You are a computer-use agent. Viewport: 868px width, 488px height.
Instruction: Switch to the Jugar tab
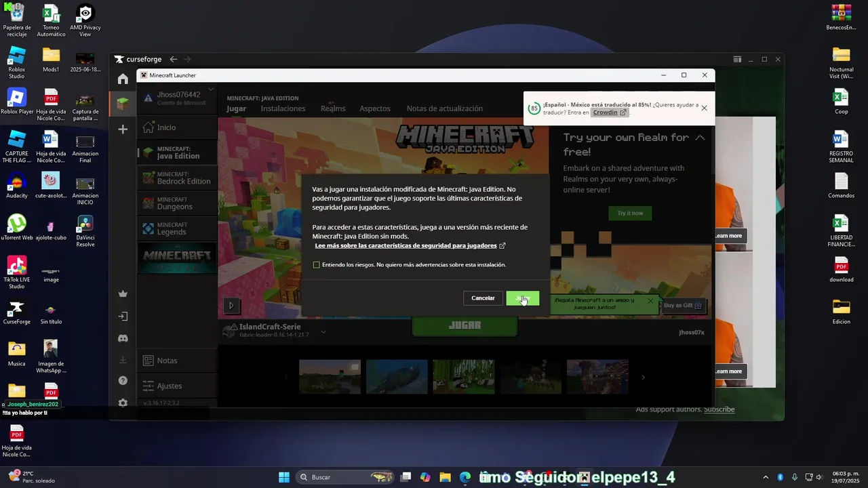[x=236, y=108]
